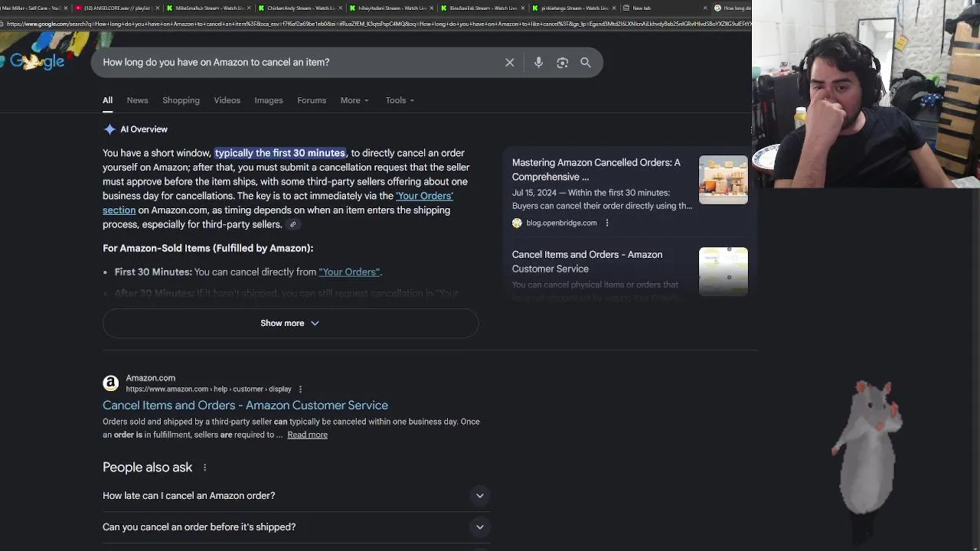
Task: Focus the Google search input field
Action: tap(299, 63)
